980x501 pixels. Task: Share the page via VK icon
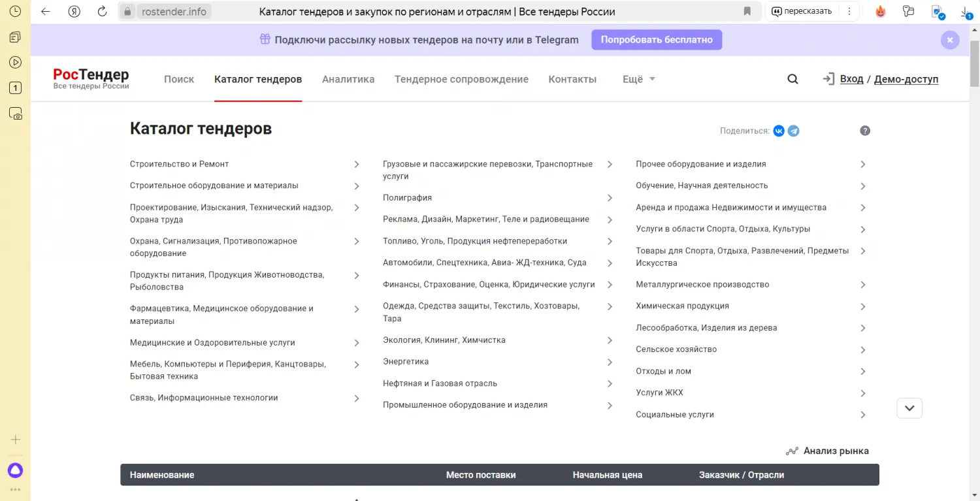pyautogui.click(x=779, y=131)
